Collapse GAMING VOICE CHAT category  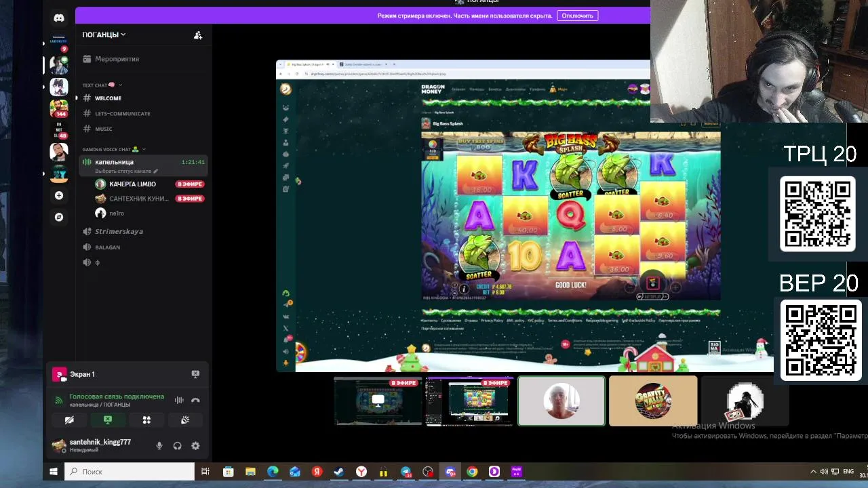pyautogui.click(x=114, y=149)
